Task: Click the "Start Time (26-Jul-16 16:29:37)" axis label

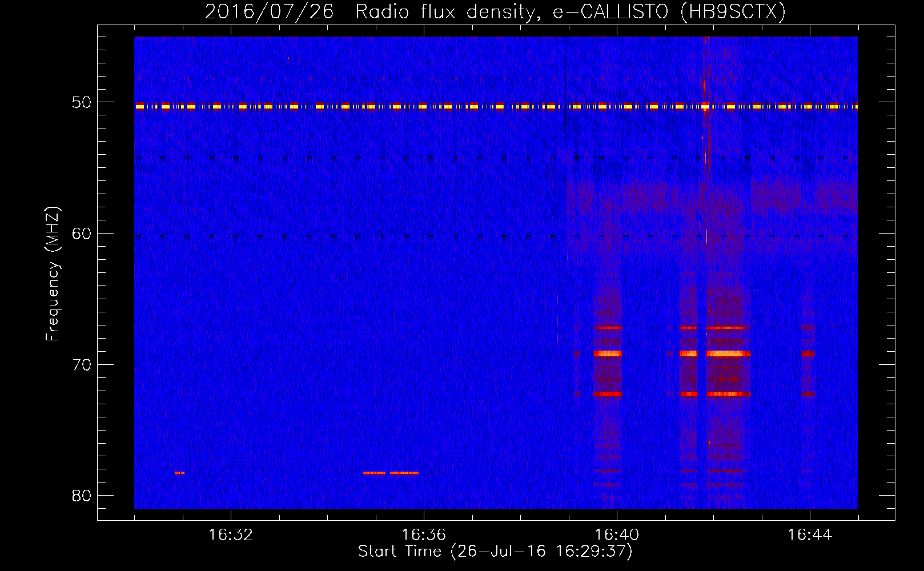Action: coord(495,552)
